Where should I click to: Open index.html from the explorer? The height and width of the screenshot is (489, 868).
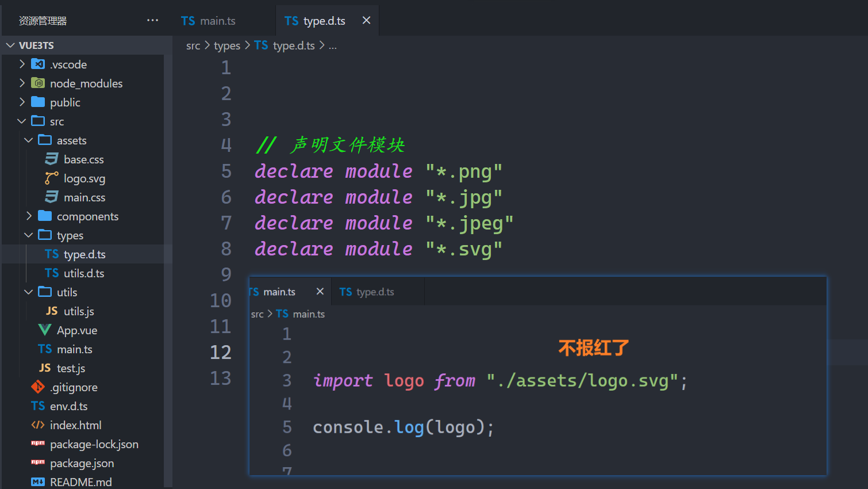tap(75, 425)
